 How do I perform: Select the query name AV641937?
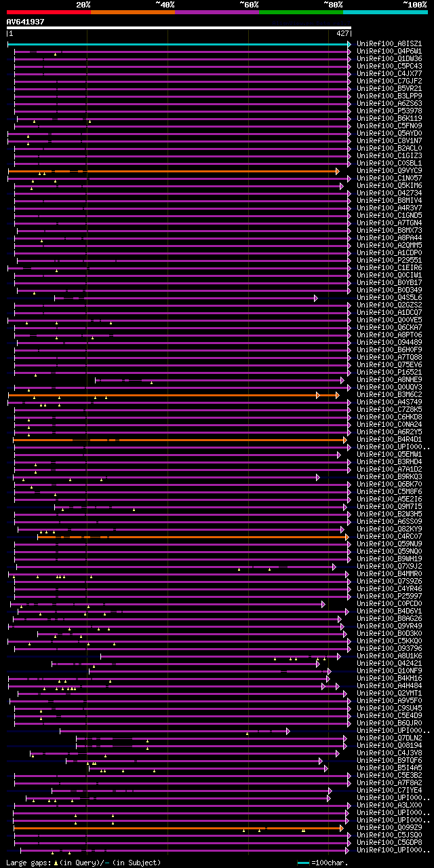pyautogui.click(x=26, y=22)
